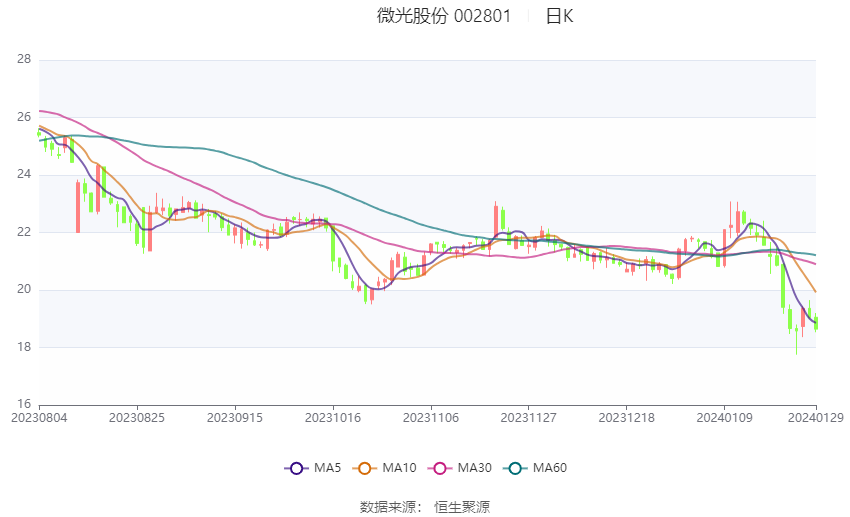Click the data source text 恒生聚源

[462, 507]
